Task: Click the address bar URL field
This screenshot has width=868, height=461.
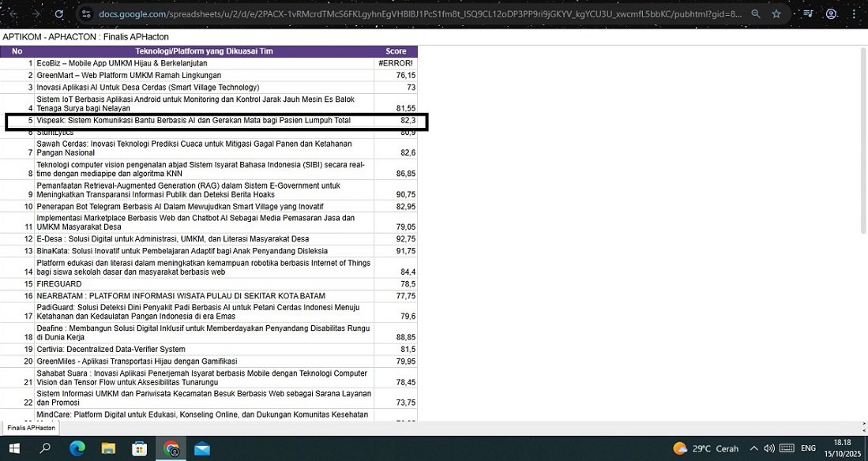Action: click(419, 14)
